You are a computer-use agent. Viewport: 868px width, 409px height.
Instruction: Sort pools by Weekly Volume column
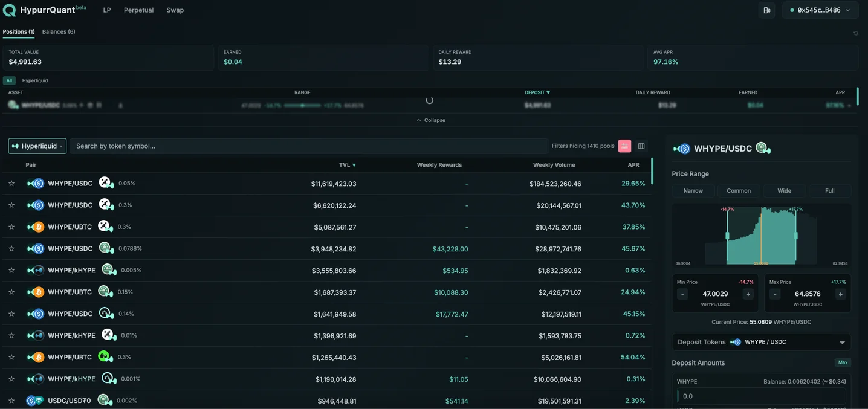[554, 165]
